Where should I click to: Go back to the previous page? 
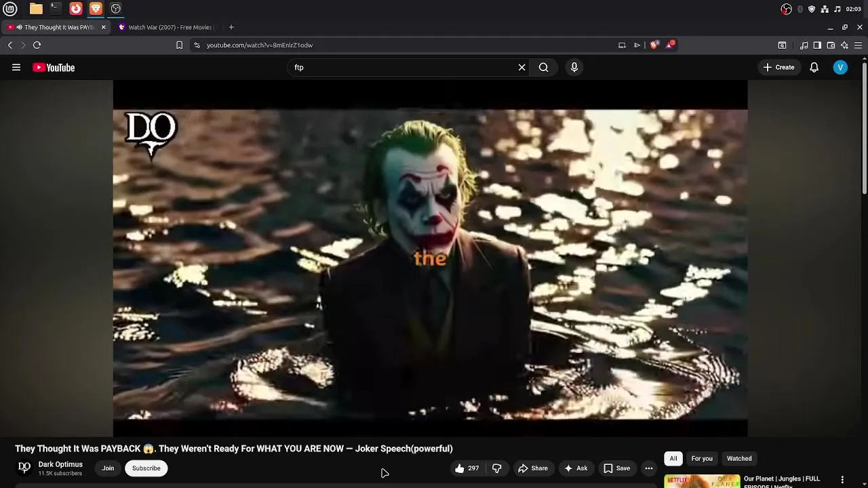pyautogui.click(x=10, y=45)
